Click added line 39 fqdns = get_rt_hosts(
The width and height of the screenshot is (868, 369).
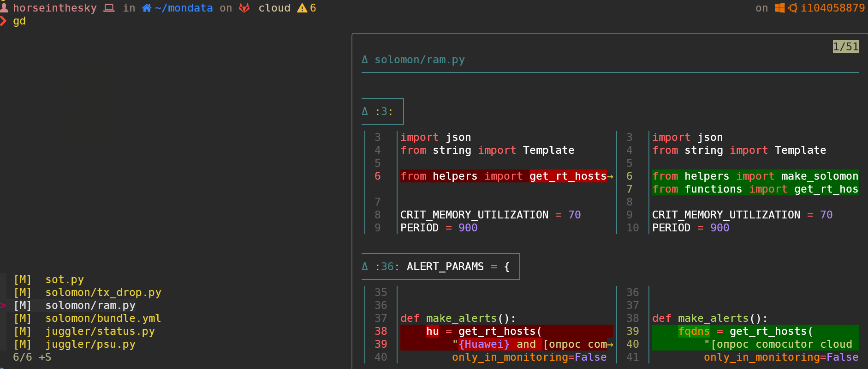point(755,331)
